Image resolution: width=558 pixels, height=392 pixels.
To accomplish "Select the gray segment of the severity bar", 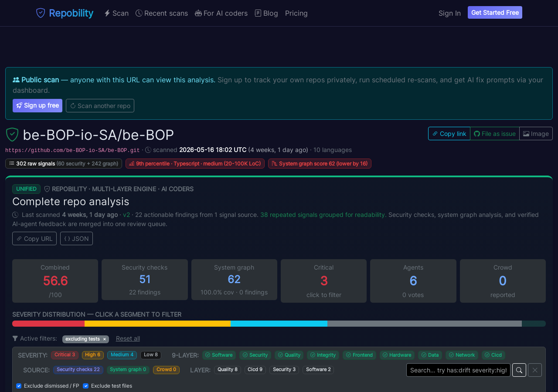I will click(x=425, y=324).
